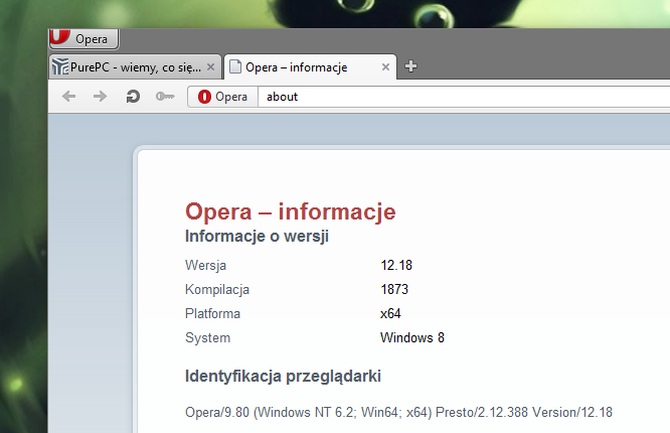Click the platform value x64
Viewport: 670px width, 433px height.
391,314
